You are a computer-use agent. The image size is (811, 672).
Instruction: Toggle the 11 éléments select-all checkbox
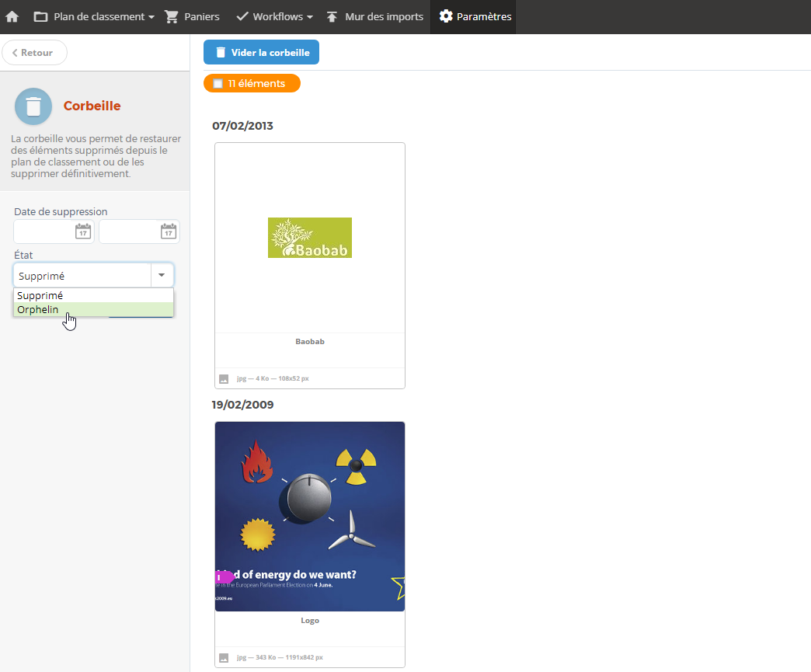point(218,83)
